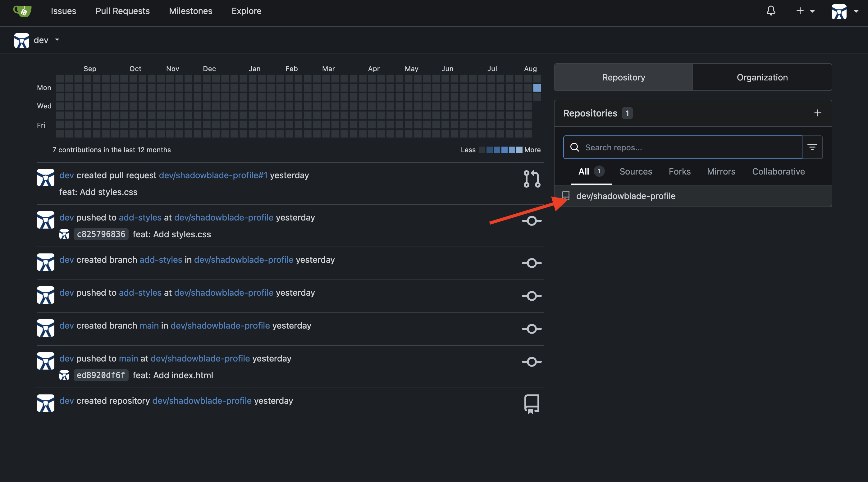
Task: Select the pull request icon on the first activity
Action: [531, 178]
